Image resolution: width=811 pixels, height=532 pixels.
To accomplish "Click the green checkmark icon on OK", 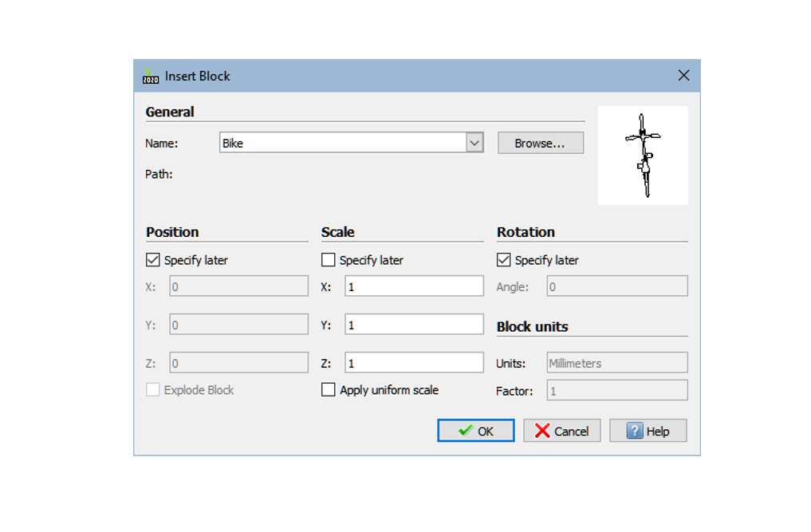I will point(465,431).
